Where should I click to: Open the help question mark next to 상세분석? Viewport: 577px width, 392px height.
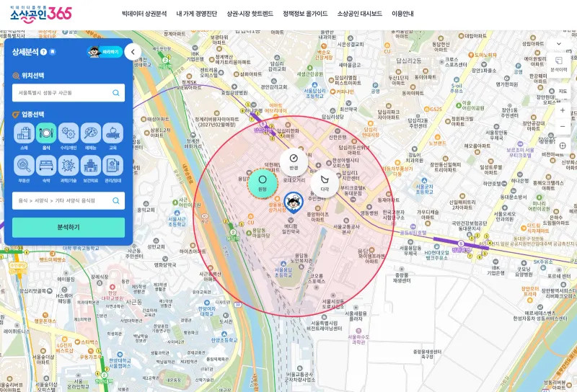(x=43, y=52)
